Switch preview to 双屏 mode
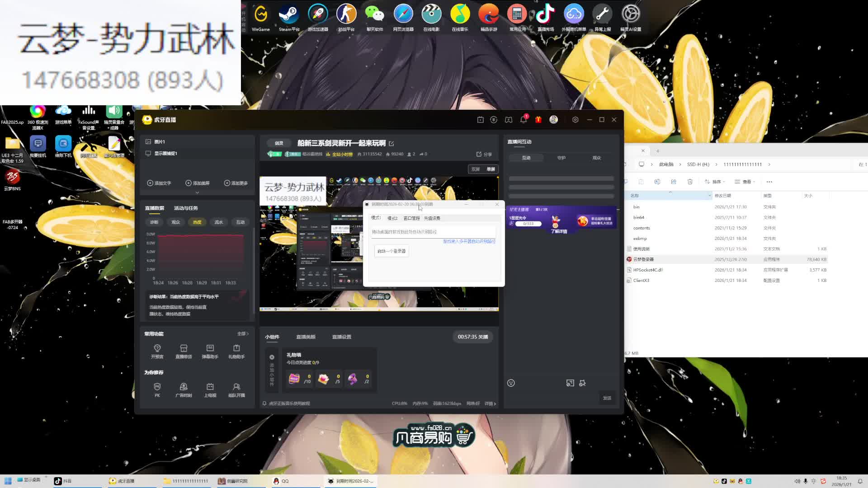868x488 pixels. pyautogui.click(x=476, y=169)
